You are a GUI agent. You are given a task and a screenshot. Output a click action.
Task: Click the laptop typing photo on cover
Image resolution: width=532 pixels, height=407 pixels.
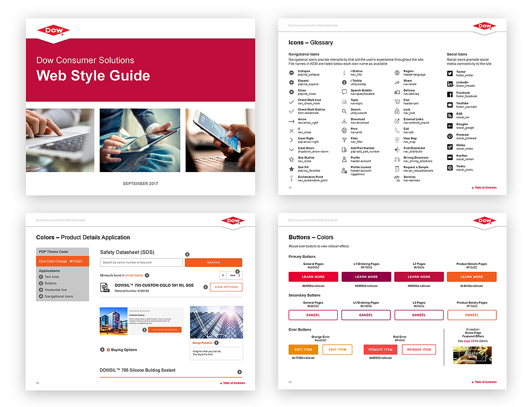[x=60, y=140]
